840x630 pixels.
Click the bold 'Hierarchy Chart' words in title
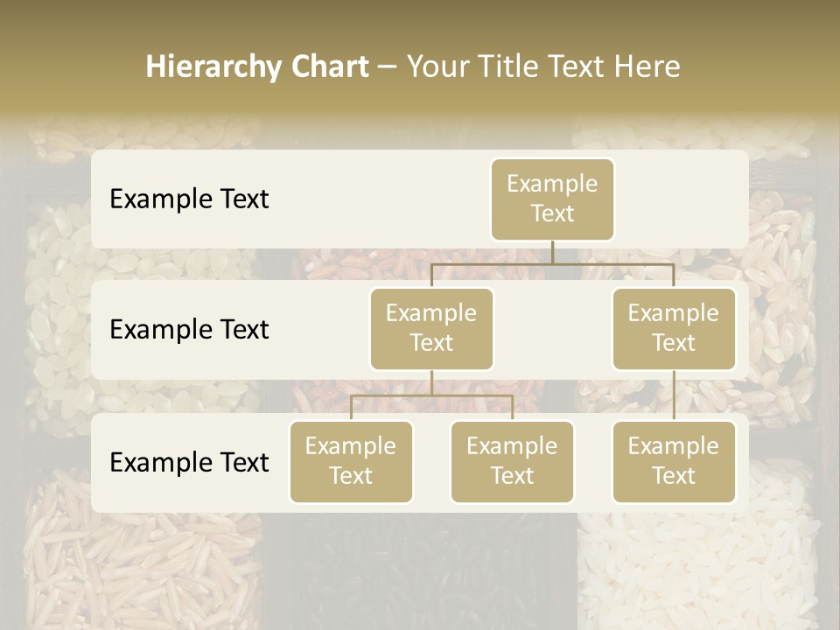point(256,66)
